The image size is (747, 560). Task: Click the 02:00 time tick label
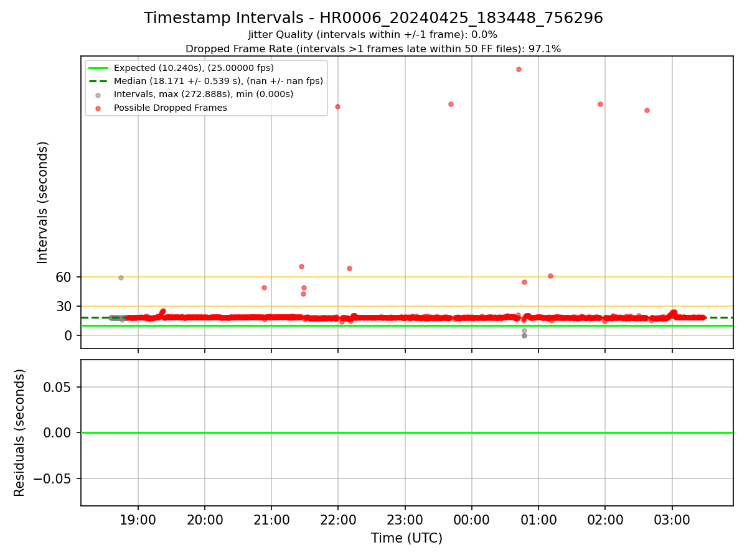pyautogui.click(x=605, y=520)
